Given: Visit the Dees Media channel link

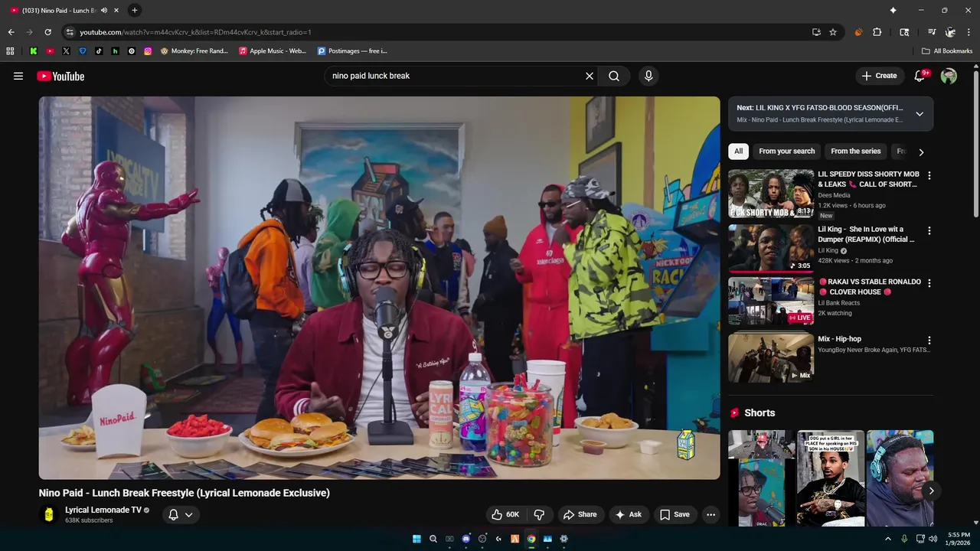Looking at the screenshot, I should point(834,195).
